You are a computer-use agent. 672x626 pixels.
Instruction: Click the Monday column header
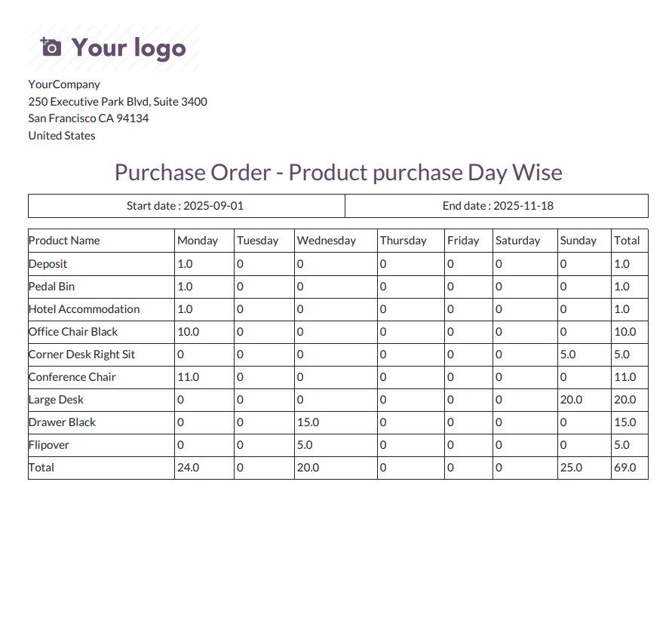click(198, 241)
